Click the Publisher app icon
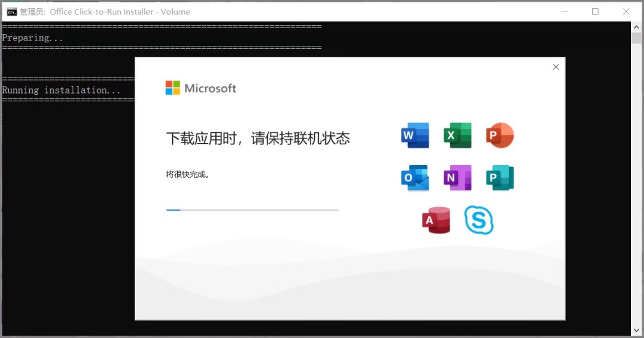Viewport: 644px width, 338px height. tap(500, 178)
